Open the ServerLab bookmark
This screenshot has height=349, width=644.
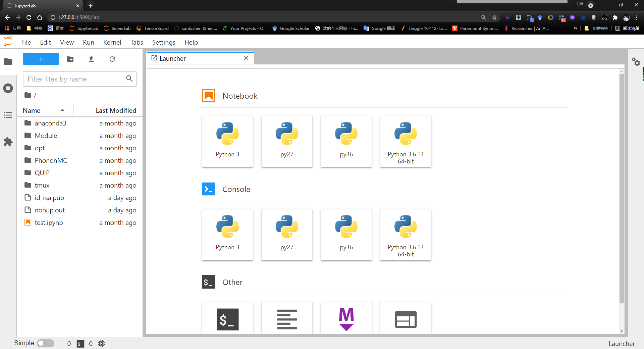[x=117, y=29]
